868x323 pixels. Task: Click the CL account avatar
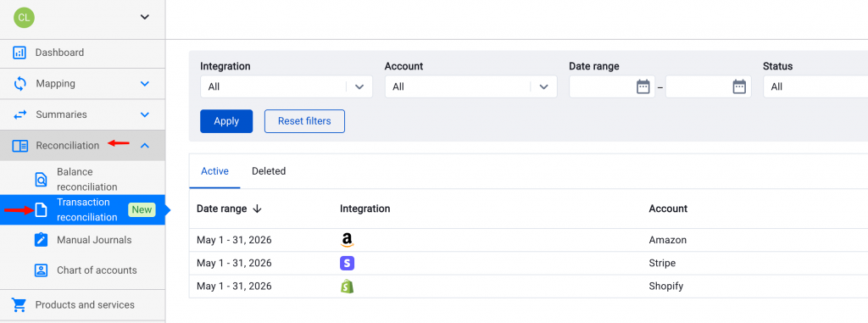pos(24,17)
